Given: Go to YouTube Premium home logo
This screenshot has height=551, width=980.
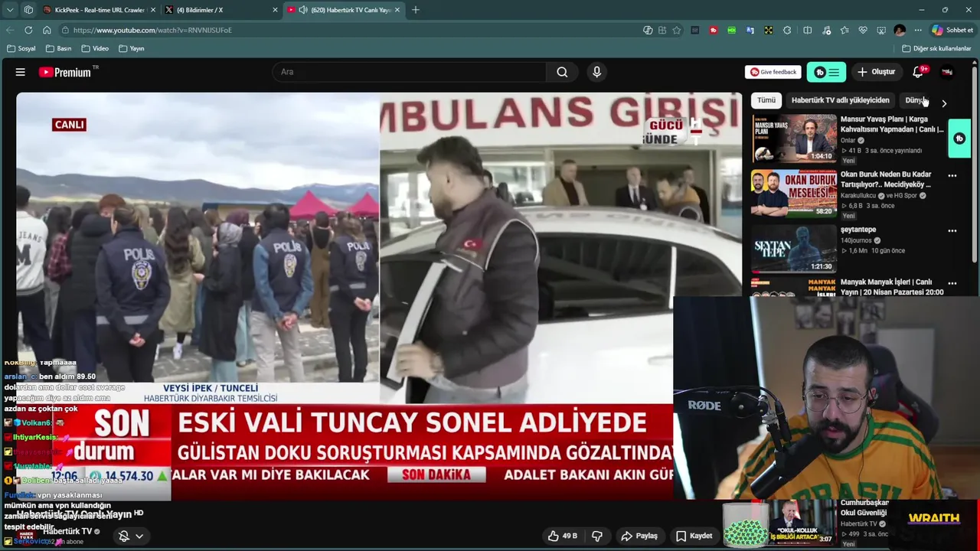Looking at the screenshot, I should point(65,72).
